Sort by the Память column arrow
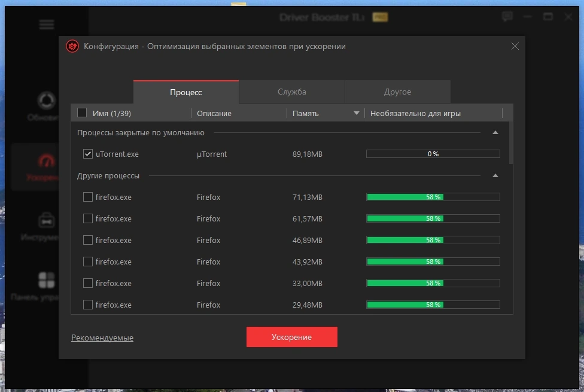 click(357, 113)
